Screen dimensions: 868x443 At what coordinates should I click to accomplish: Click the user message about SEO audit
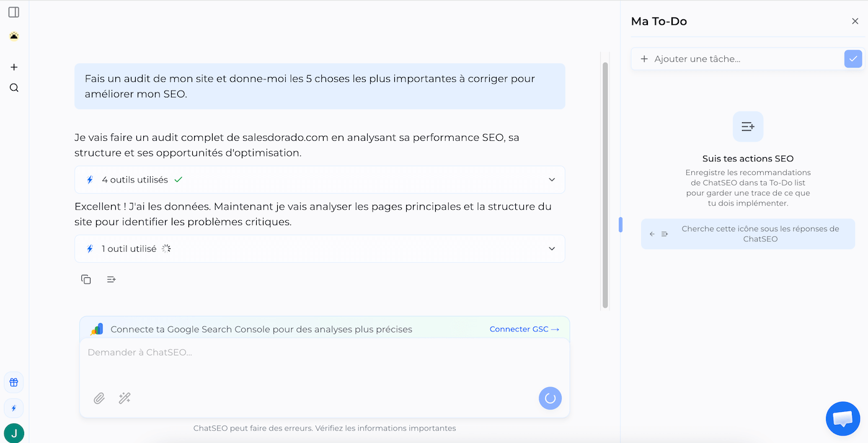pyautogui.click(x=319, y=86)
